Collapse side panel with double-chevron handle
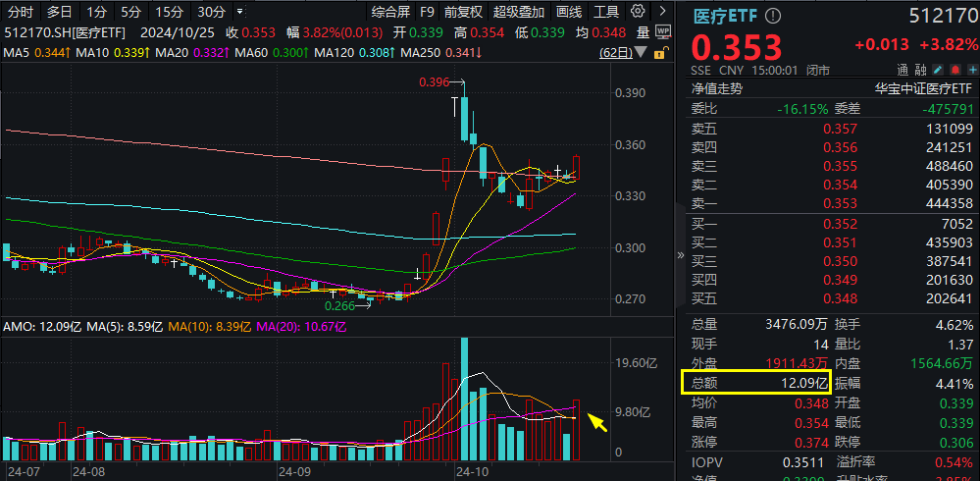This screenshot has width=980, height=481. click(x=681, y=255)
